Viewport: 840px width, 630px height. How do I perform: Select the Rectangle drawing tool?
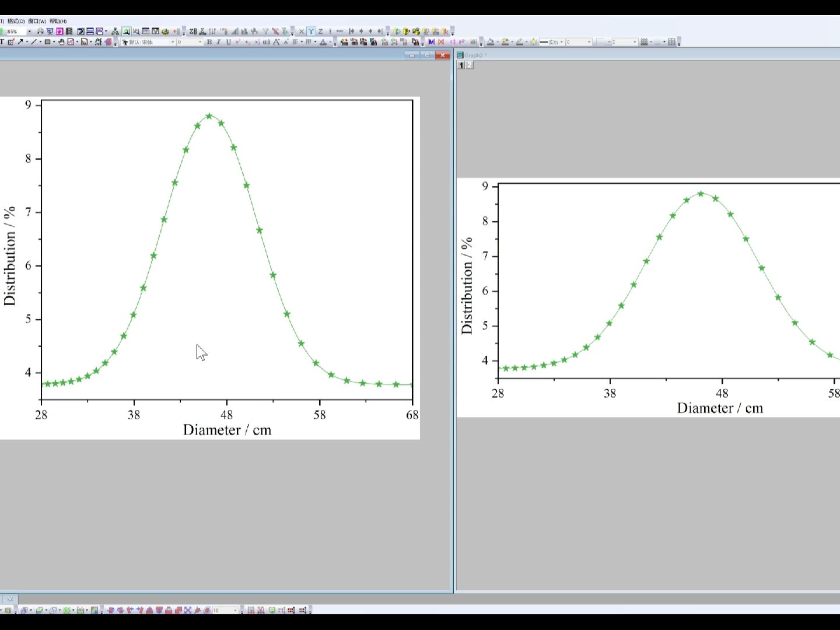(47, 42)
